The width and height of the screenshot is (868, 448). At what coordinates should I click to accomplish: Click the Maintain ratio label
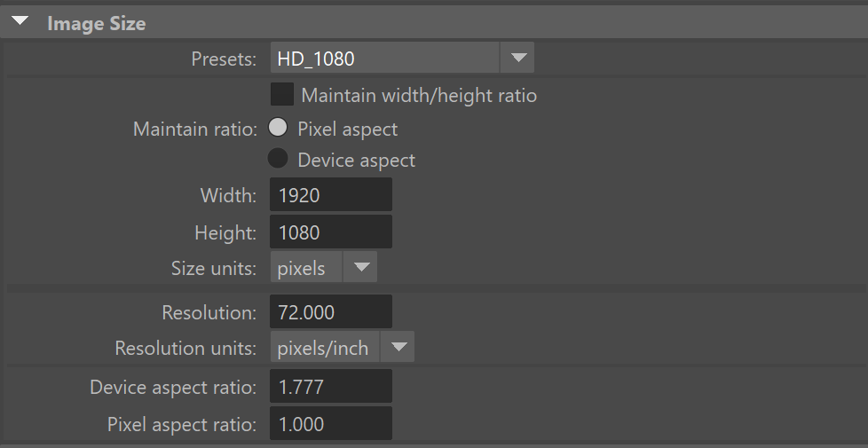tap(194, 129)
